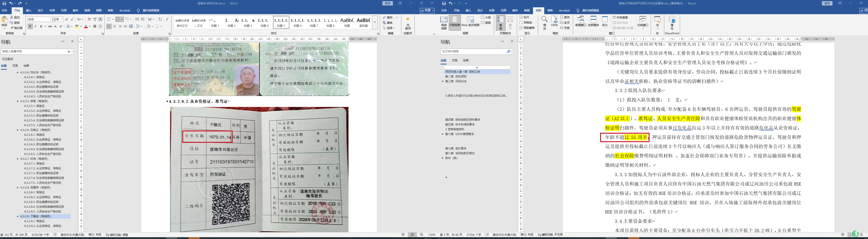The height and width of the screenshot is (239, 868).
Task: Open 缩放 zoom dialog magnifier
Action: [544, 23]
